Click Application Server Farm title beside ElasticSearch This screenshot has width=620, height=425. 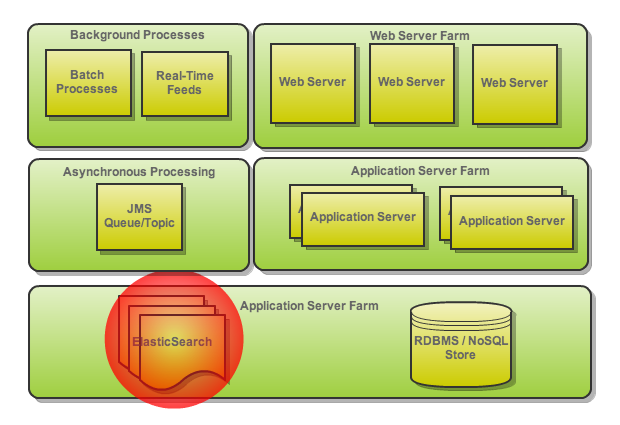tap(309, 306)
